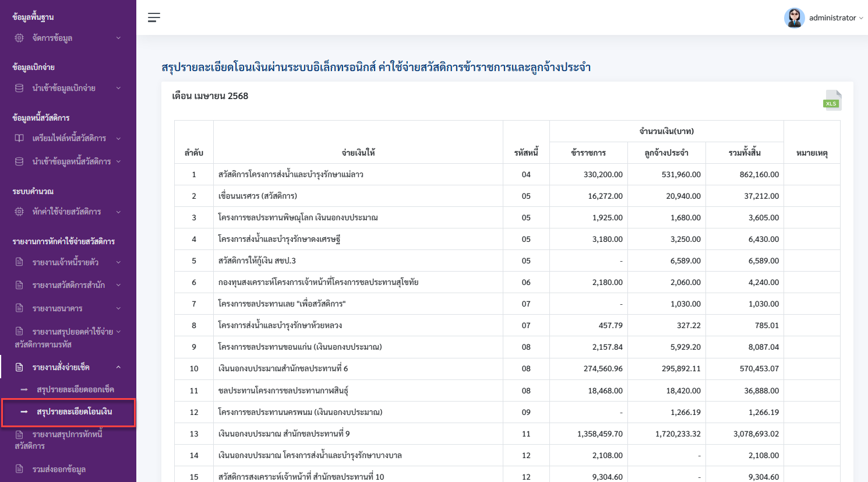This screenshot has height=482, width=868.
Task: Open the administrator user dropdown
Action: [836, 18]
